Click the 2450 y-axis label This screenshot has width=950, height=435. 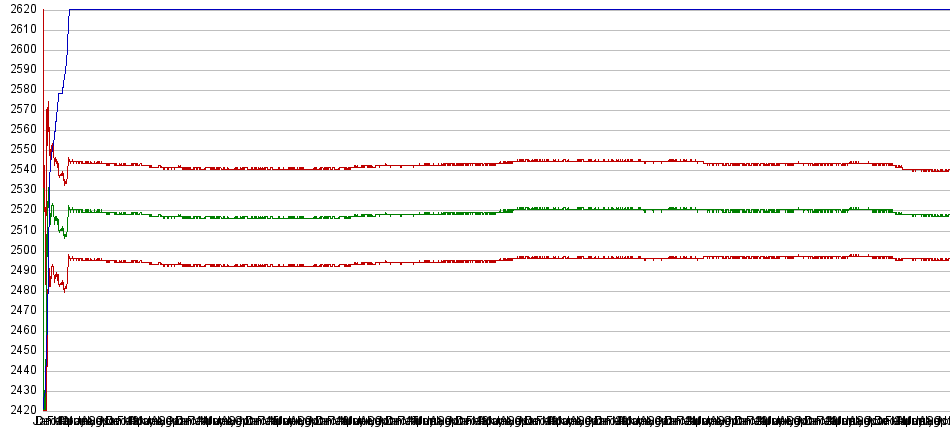[19, 350]
